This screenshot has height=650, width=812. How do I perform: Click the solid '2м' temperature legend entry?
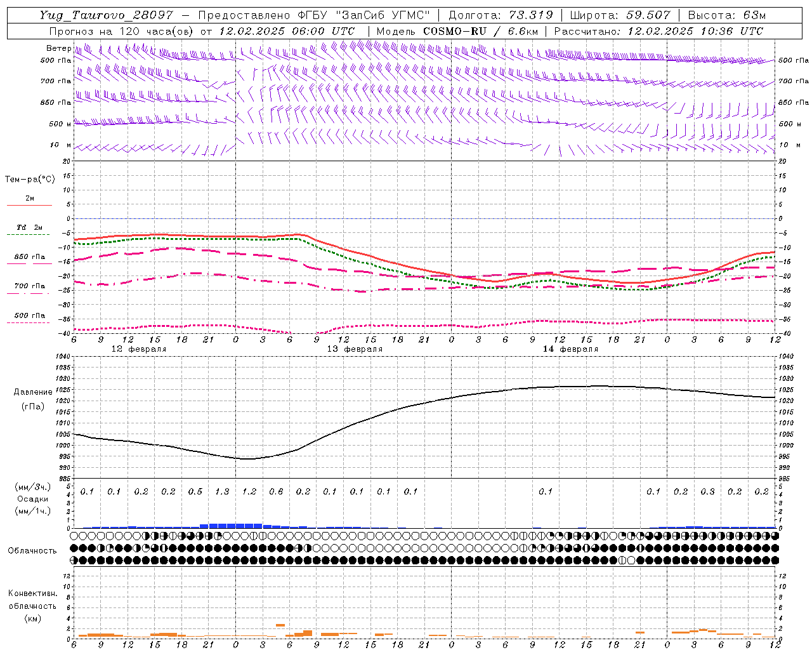pyautogui.click(x=30, y=198)
